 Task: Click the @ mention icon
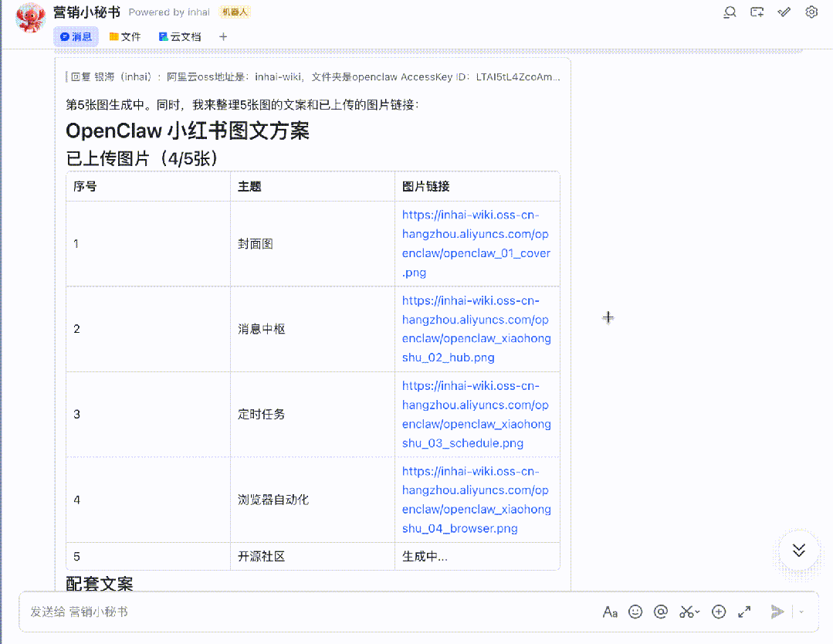pyautogui.click(x=661, y=612)
